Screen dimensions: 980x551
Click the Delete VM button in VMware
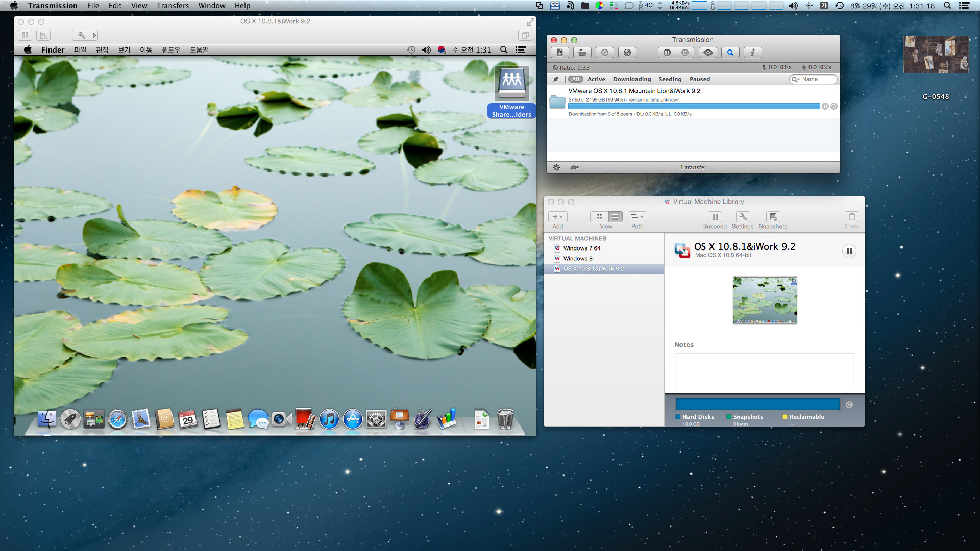tap(851, 217)
